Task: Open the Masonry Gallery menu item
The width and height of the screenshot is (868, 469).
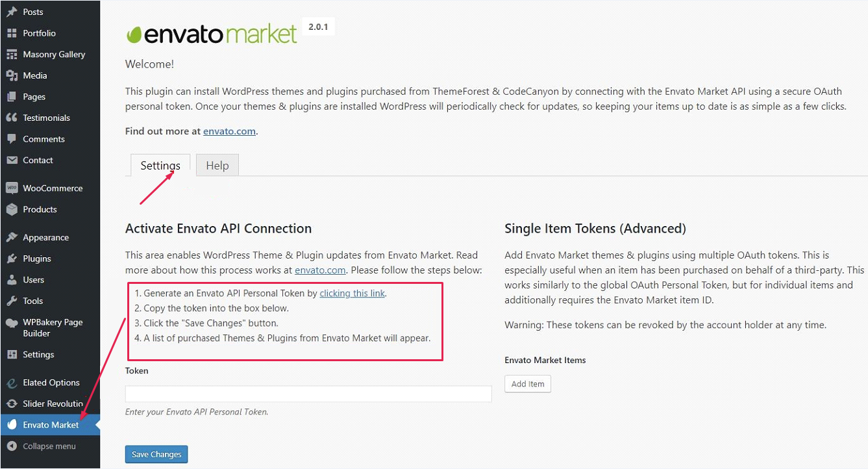Action: (54, 55)
